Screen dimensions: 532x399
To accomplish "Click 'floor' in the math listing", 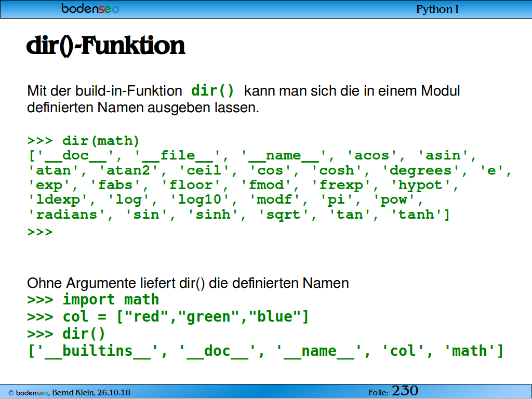I will coord(191,185).
